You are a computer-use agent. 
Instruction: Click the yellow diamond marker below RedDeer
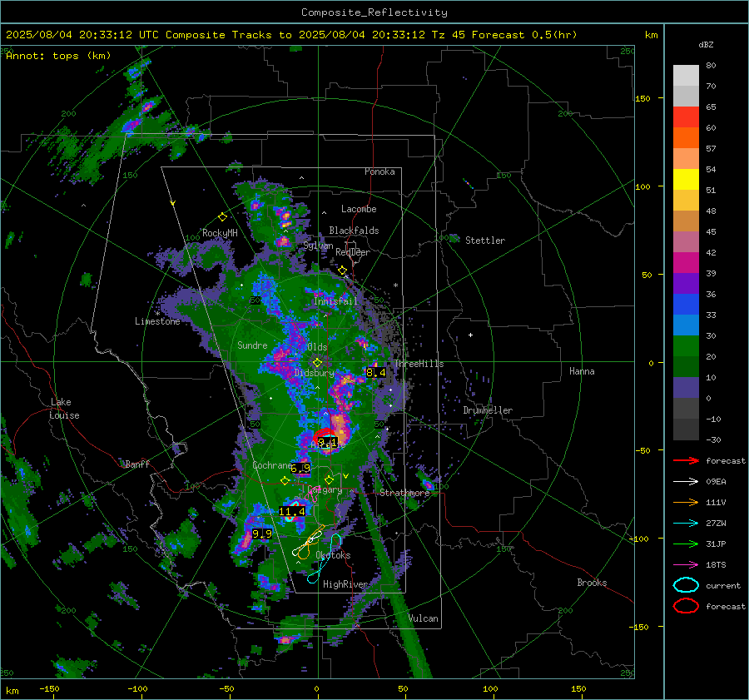click(x=342, y=271)
